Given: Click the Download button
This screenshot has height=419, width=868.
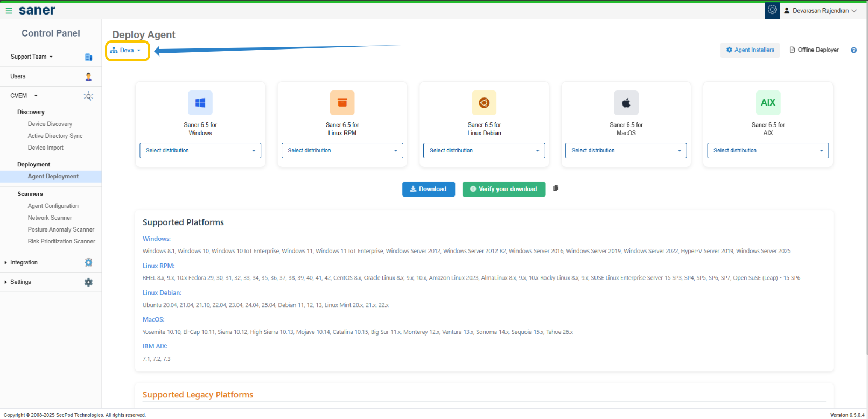Looking at the screenshot, I should click(x=429, y=189).
